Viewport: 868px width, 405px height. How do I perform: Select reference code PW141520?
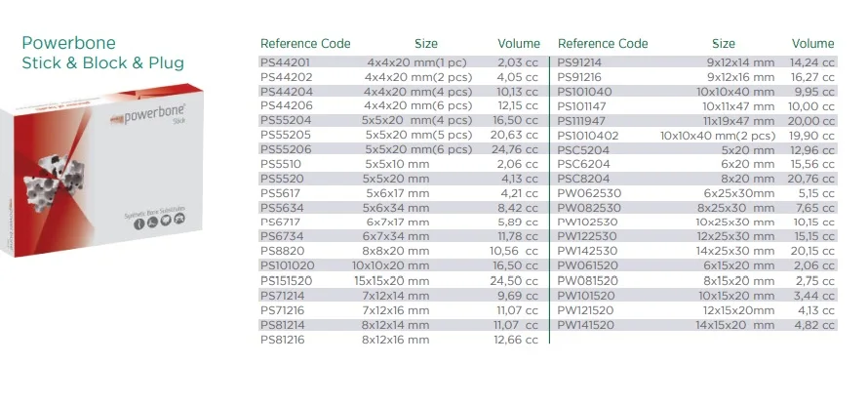[586, 325]
